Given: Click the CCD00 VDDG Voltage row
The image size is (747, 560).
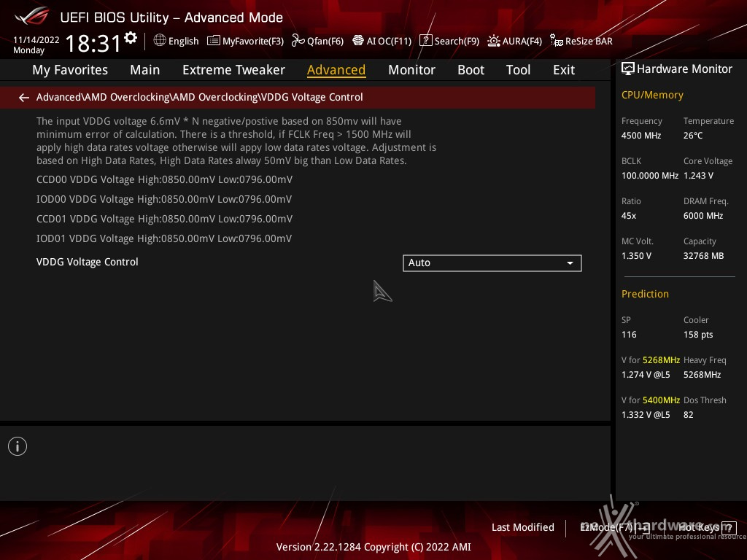Looking at the screenshot, I should coord(164,179).
